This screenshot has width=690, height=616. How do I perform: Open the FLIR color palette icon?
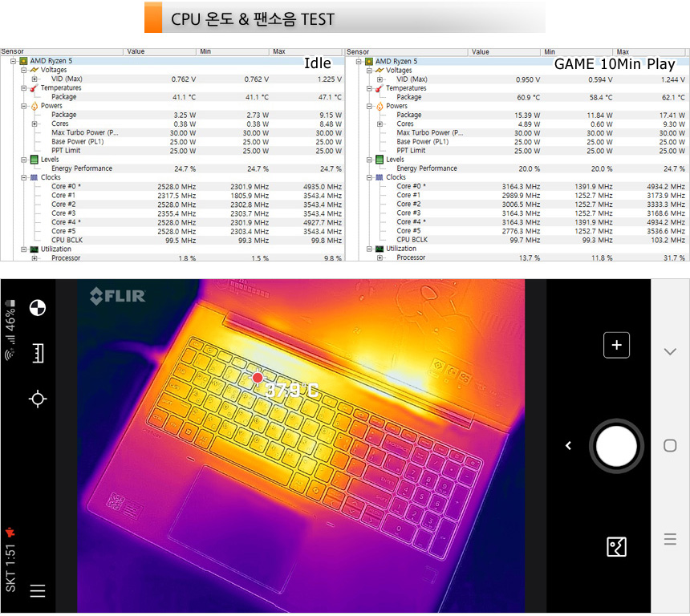point(37,308)
